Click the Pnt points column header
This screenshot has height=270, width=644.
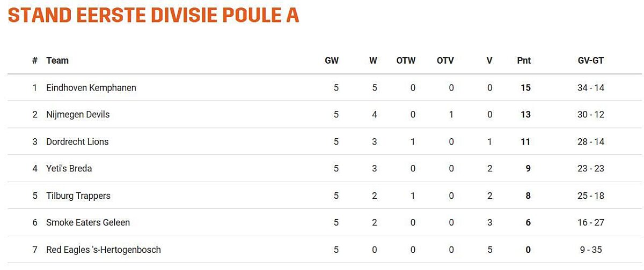[524, 61]
